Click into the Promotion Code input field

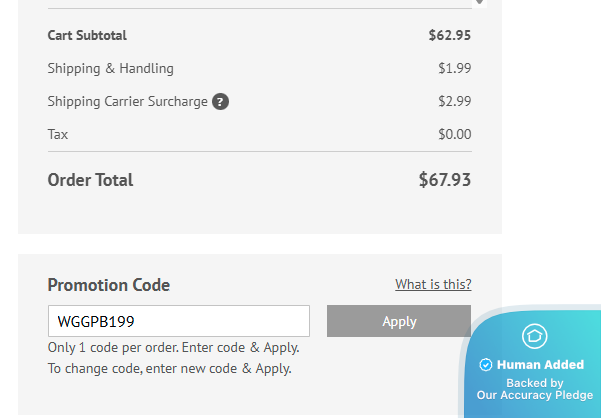click(178, 322)
